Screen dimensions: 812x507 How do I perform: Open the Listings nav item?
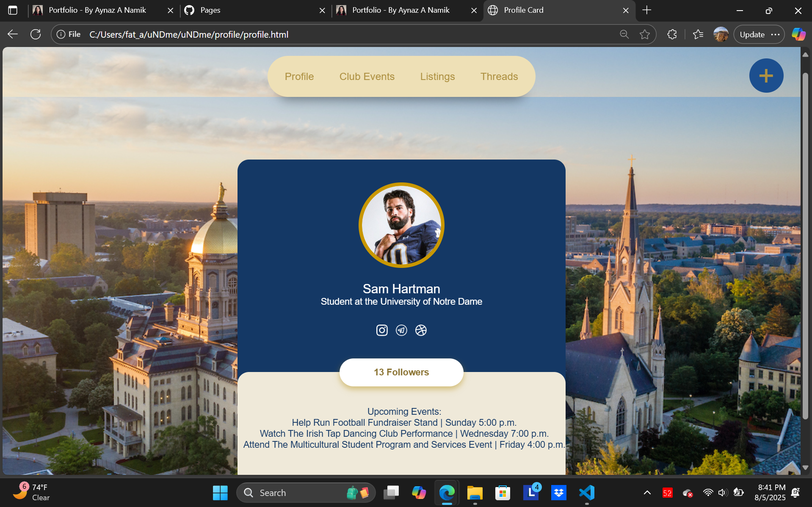[x=437, y=77]
